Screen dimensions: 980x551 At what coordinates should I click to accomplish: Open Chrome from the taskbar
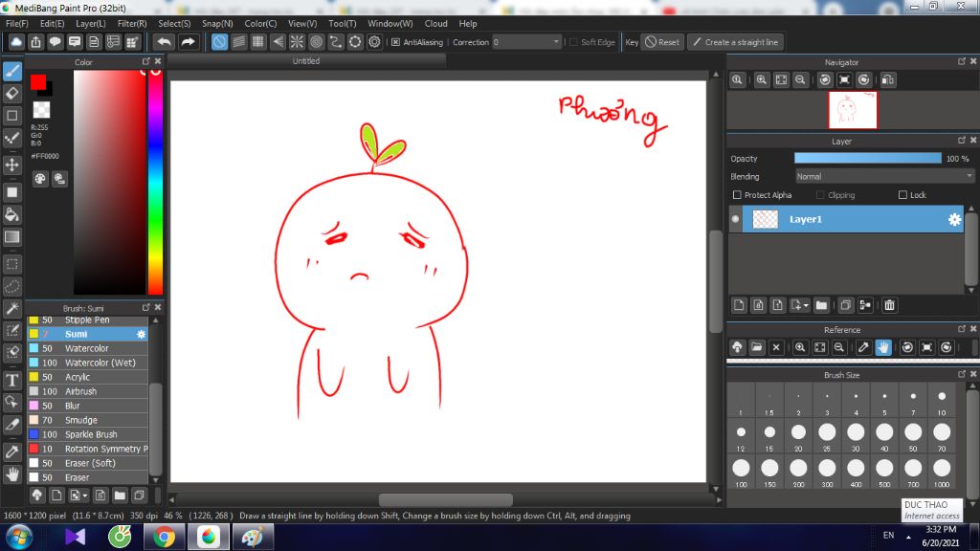click(165, 538)
